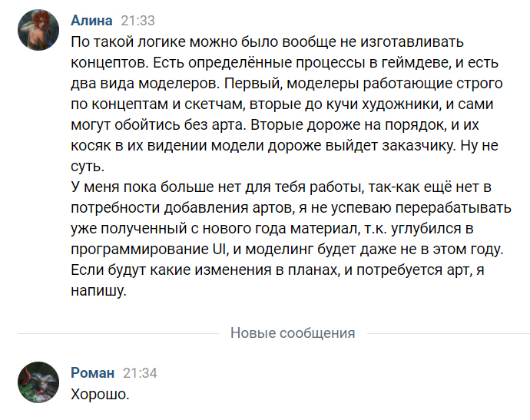Click the "Новые сообщения" divider label
The image size is (530, 420).
click(x=293, y=332)
